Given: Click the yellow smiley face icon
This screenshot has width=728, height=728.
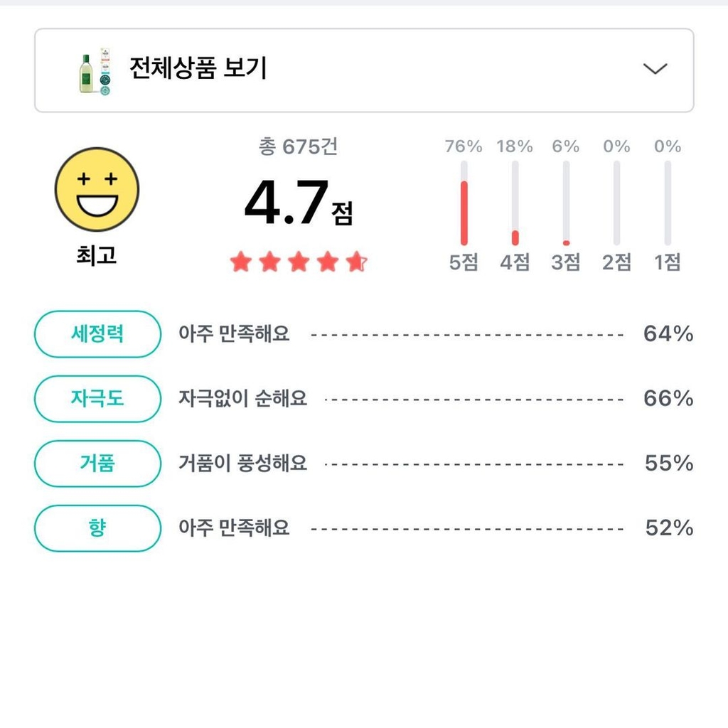Looking at the screenshot, I should point(97,189).
